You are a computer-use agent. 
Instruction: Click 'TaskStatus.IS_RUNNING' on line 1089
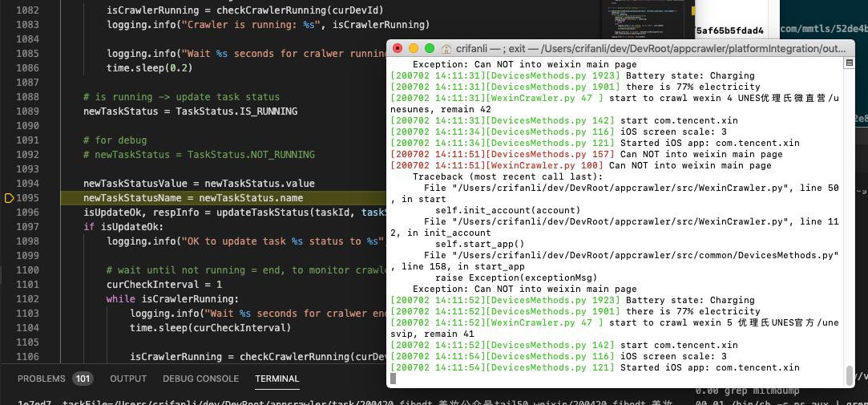tap(236, 111)
